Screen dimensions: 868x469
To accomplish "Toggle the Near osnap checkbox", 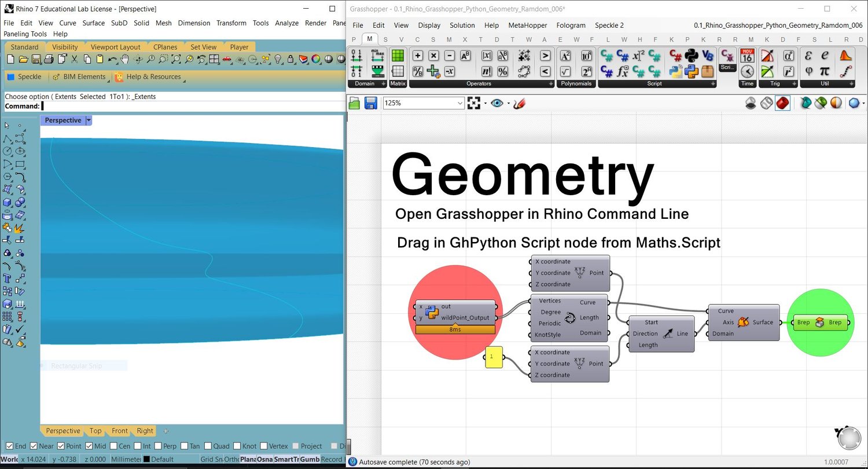I will point(34,446).
